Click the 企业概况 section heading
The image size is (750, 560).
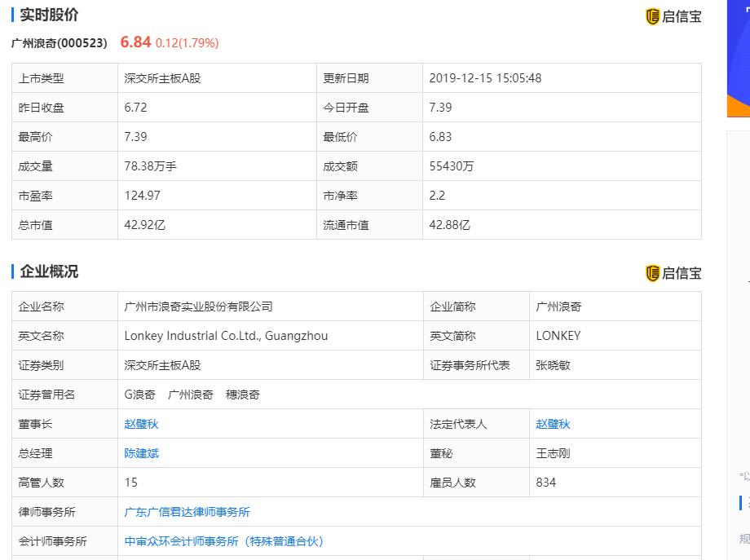pos(49,271)
